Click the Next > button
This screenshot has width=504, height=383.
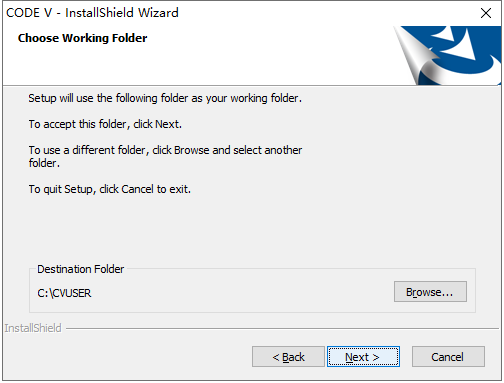coord(363,356)
